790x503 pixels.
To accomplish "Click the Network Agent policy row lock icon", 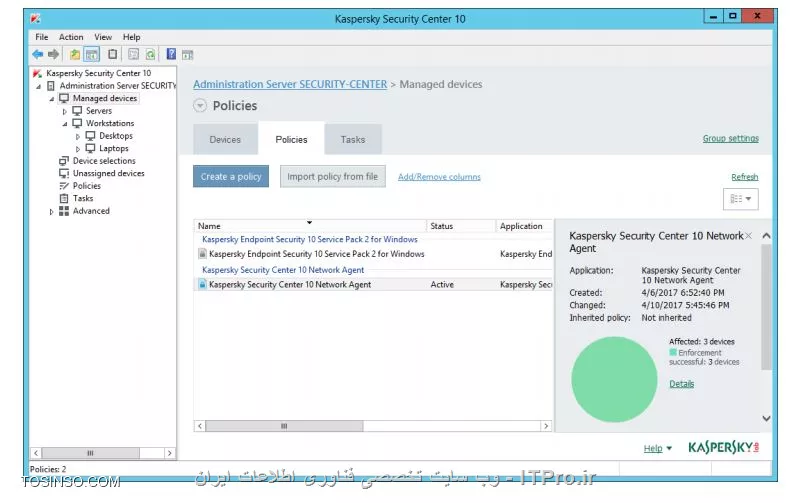I will [x=202, y=284].
